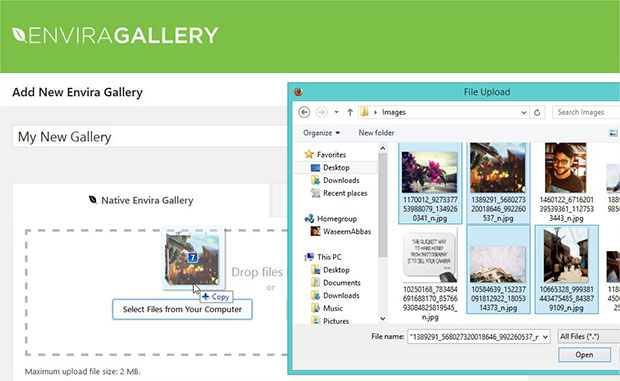The image size is (620, 381).
Task: Open Pictures folder under This PC
Action: pos(330,321)
